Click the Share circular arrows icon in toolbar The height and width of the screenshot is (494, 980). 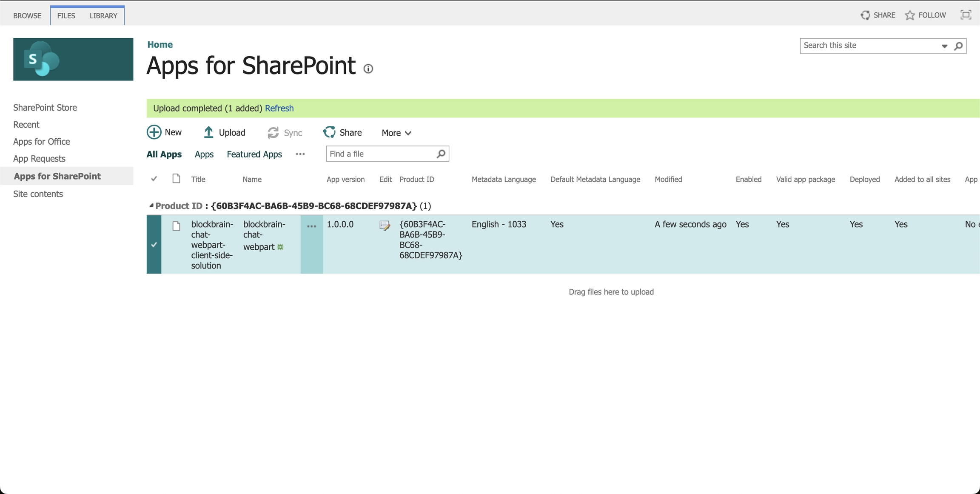click(x=329, y=132)
